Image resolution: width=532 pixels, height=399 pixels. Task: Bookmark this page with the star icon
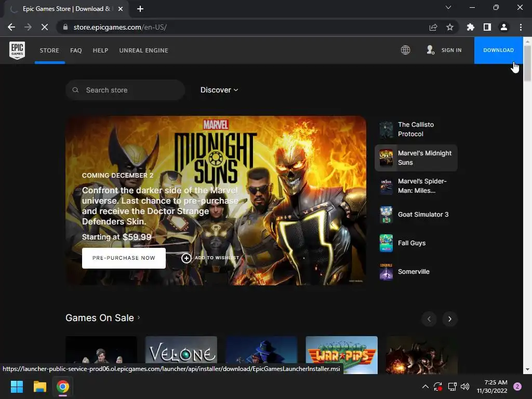pyautogui.click(x=450, y=27)
